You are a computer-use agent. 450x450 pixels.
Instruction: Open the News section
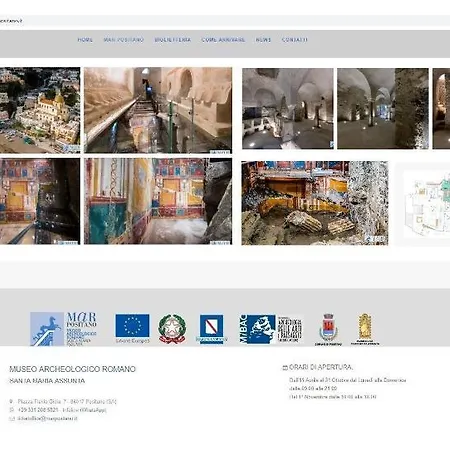[x=263, y=40]
